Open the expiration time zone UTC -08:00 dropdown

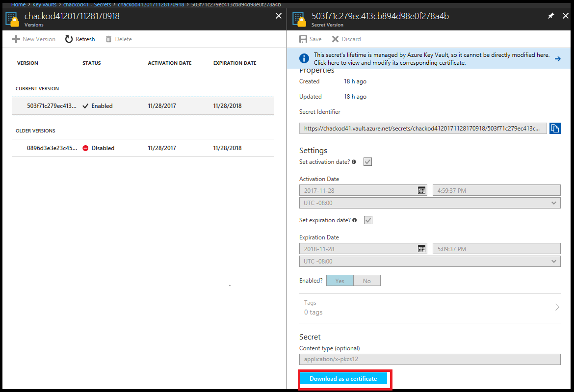[x=430, y=261]
